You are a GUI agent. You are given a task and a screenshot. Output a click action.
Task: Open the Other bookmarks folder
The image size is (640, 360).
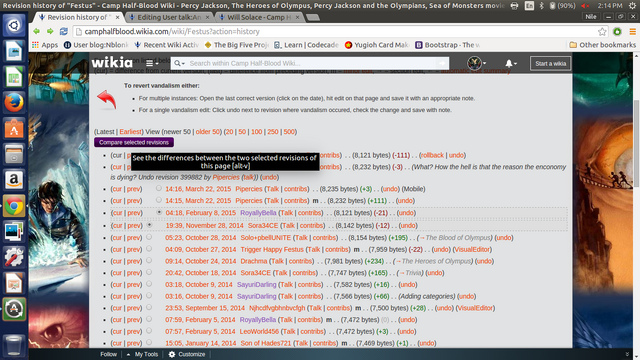[602, 45]
